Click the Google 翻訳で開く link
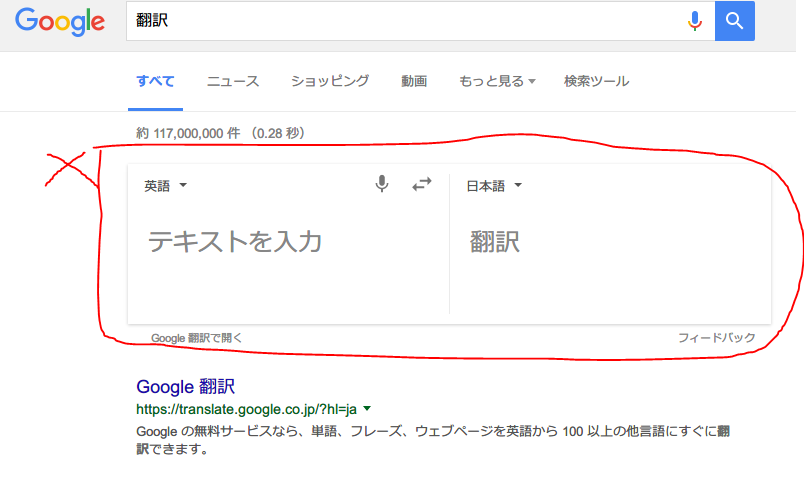Viewport: 804px width, 477px height. [x=196, y=338]
